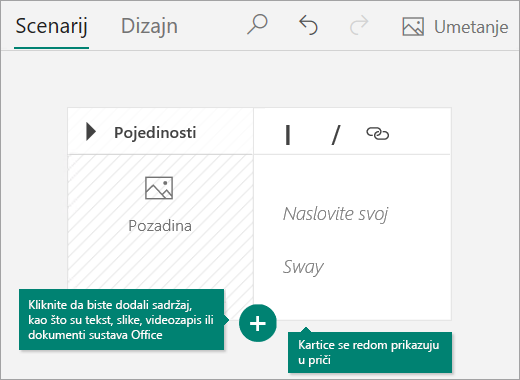Open the search magnifier icon

[x=257, y=25]
